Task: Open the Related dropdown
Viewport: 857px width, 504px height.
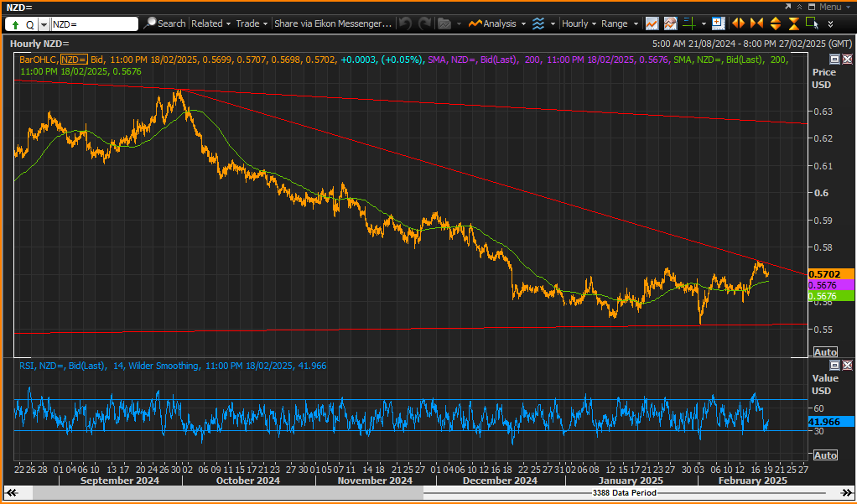Action: pos(211,23)
